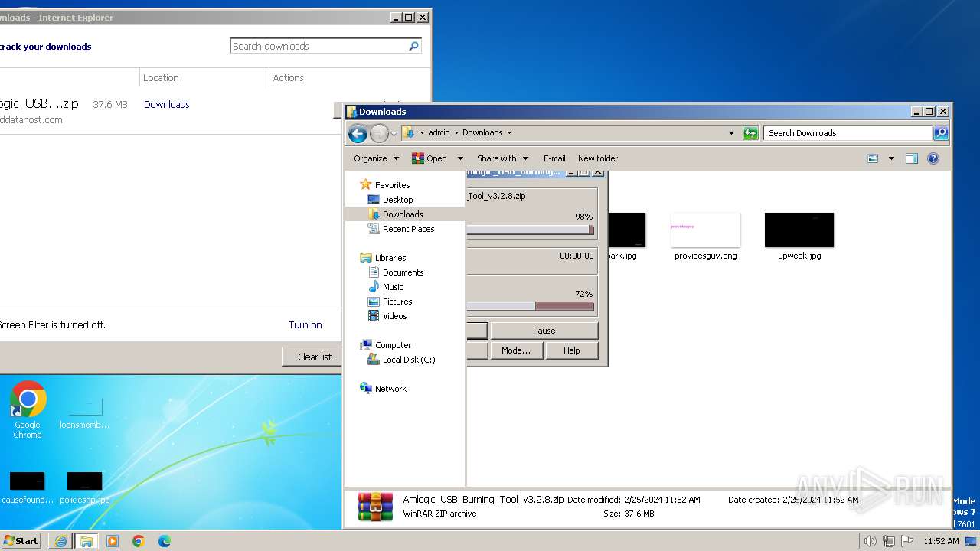Open Pictures library
Viewport: 980px width, 551px height.
(x=397, y=302)
